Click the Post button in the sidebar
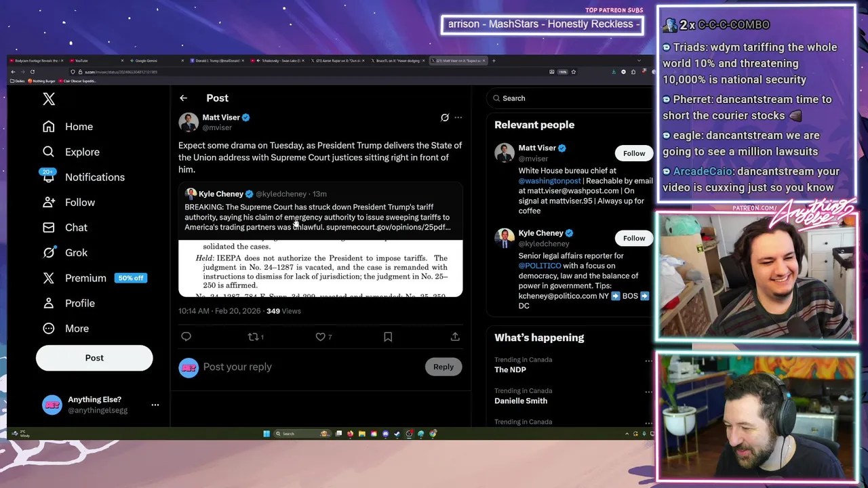Screen dimensions: 868x488 (x=94, y=358)
